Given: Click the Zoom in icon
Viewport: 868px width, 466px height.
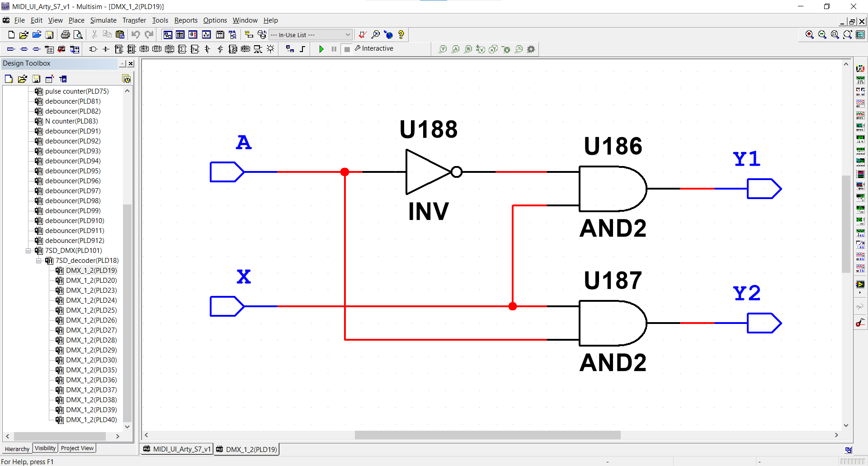Looking at the screenshot, I should pyautogui.click(x=810, y=35).
